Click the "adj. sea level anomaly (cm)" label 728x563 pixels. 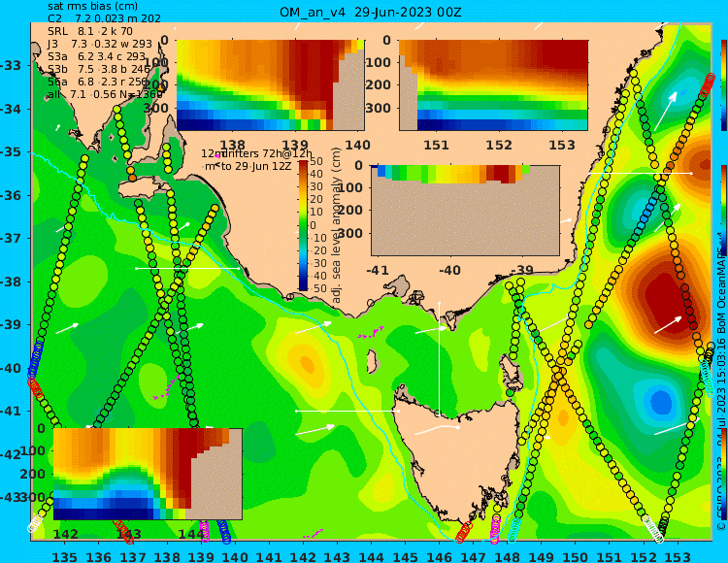337,225
